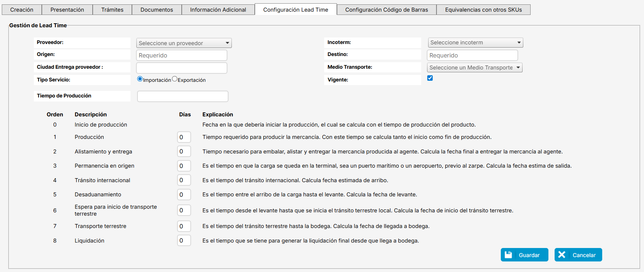Select the Exportación radio button

pos(174,79)
